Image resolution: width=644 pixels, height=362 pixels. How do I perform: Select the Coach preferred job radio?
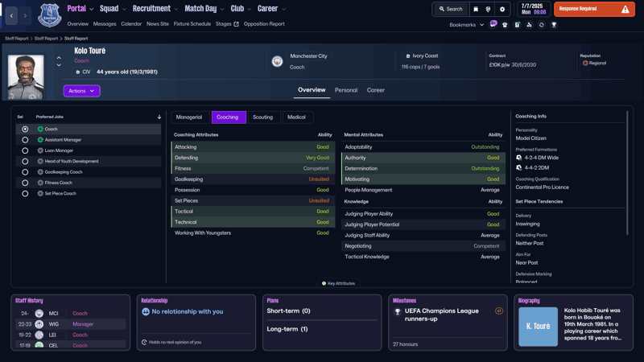25,129
